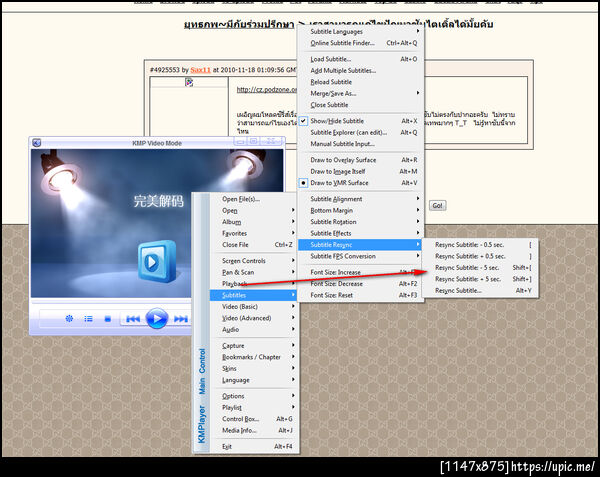Open the Language submenu
Viewport: 600px width, 477px height.
coord(253,380)
